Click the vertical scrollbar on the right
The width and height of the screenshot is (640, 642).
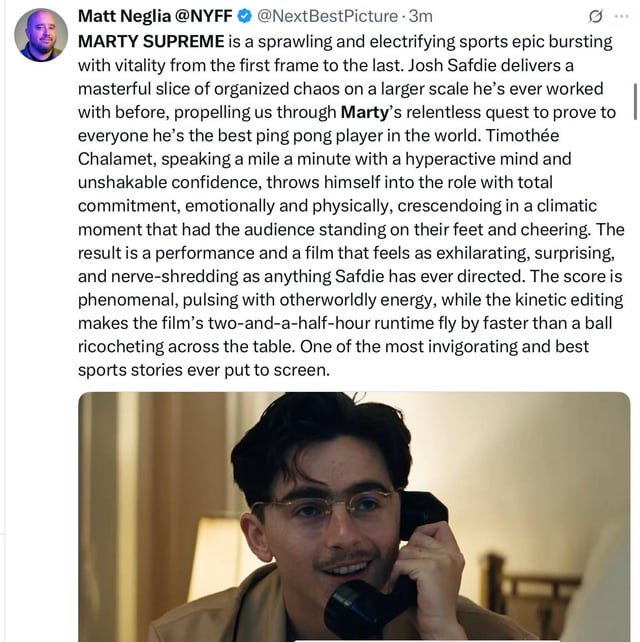(634, 102)
